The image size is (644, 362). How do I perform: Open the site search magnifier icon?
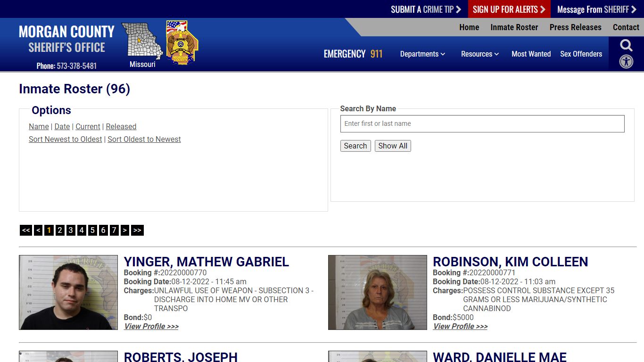pos(626,46)
